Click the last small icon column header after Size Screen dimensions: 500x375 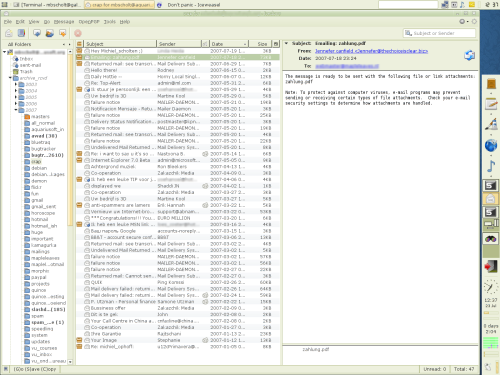[276, 44]
